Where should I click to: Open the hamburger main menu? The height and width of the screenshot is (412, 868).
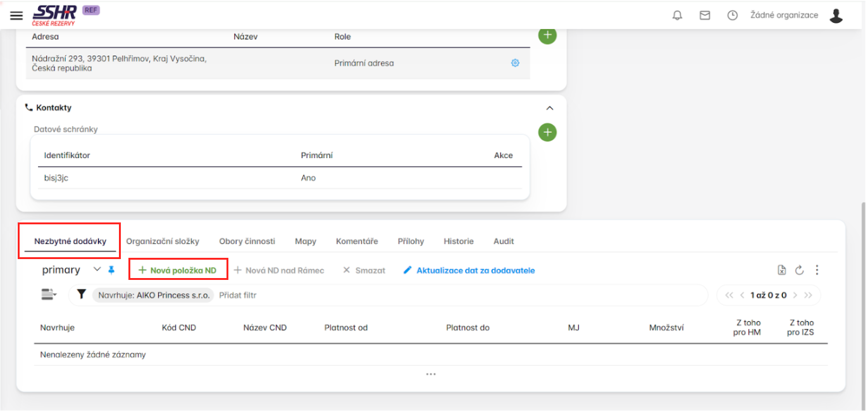[x=16, y=16]
